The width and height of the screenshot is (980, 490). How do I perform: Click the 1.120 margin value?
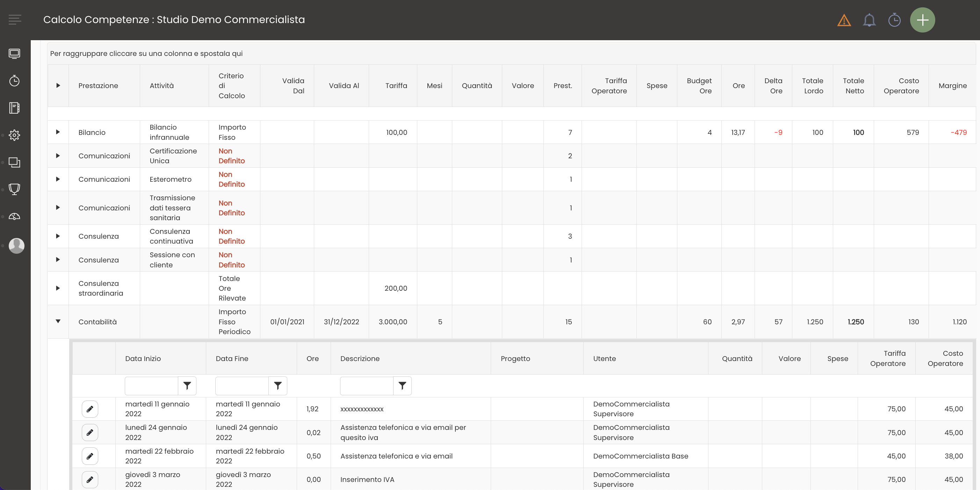959,322
